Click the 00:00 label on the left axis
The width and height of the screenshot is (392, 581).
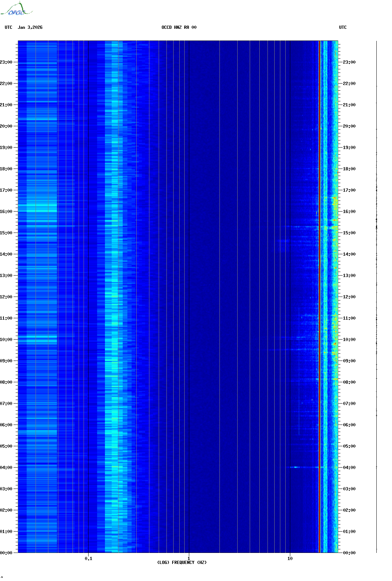pos(6,553)
